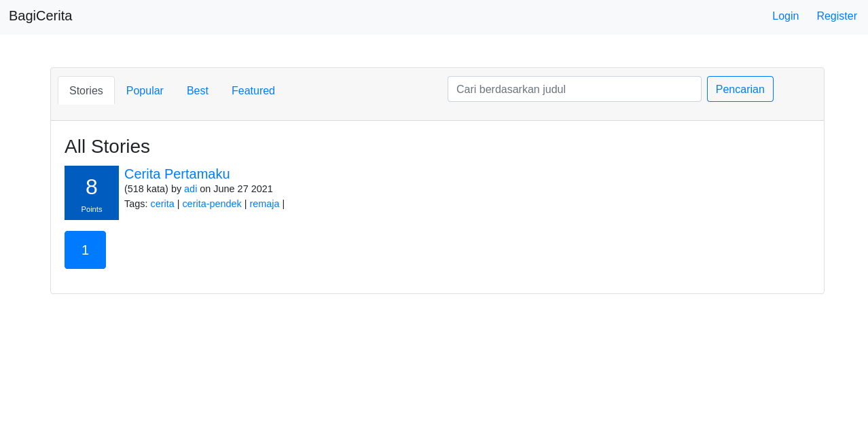View author adi's profile

pos(191,189)
